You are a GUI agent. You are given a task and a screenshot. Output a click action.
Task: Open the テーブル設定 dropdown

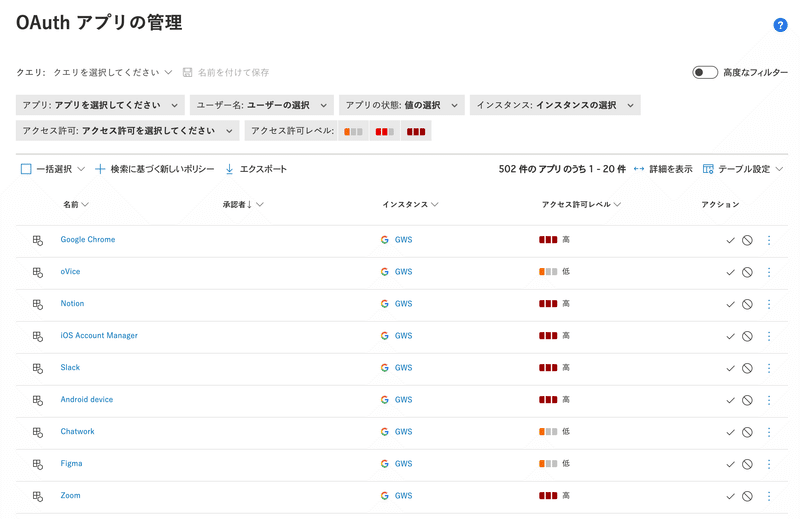tap(743, 169)
